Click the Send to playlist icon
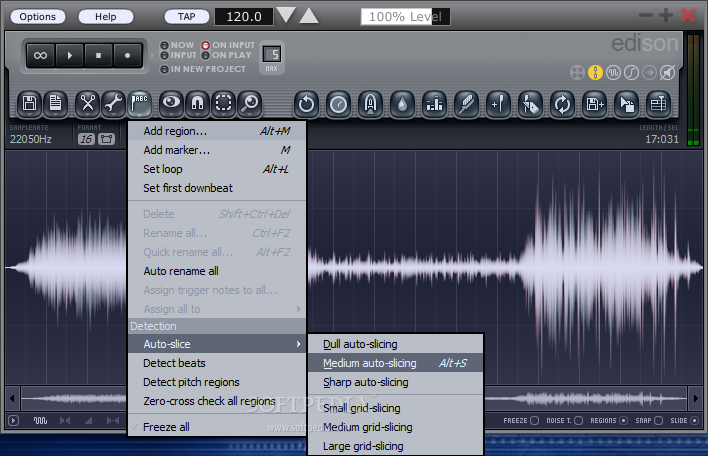 658,105
